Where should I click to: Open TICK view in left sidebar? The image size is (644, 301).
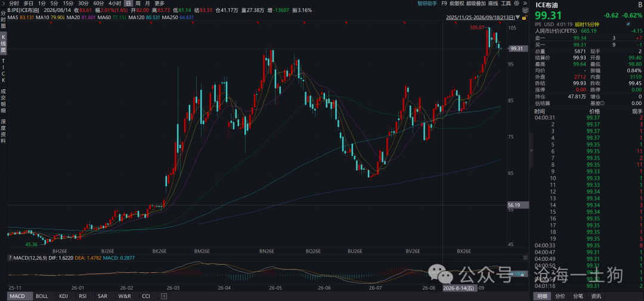[x=4, y=71]
